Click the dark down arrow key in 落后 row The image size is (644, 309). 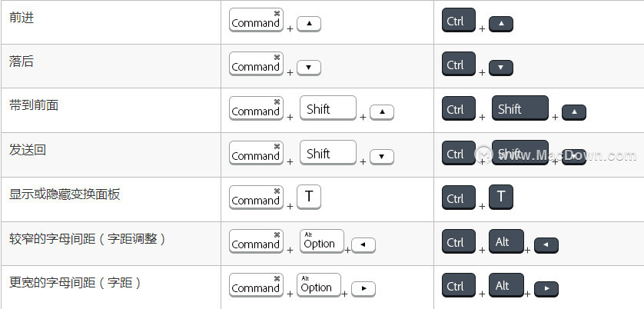point(500,68)
